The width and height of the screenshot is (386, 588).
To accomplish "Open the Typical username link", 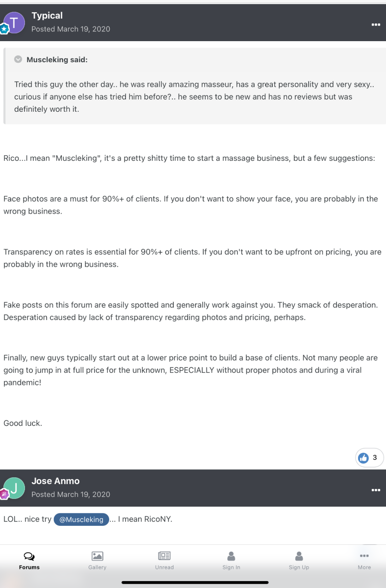I will 47,16.
